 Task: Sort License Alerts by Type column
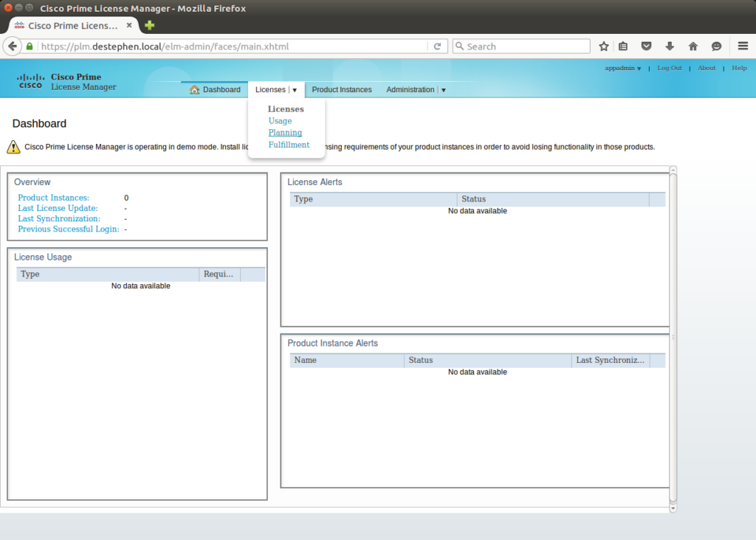pos(373,199)
